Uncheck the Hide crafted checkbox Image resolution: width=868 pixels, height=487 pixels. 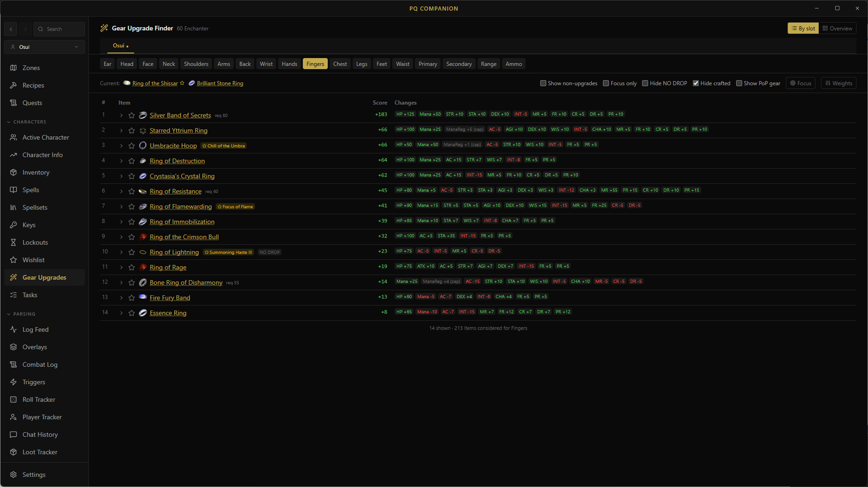point(696,83)
